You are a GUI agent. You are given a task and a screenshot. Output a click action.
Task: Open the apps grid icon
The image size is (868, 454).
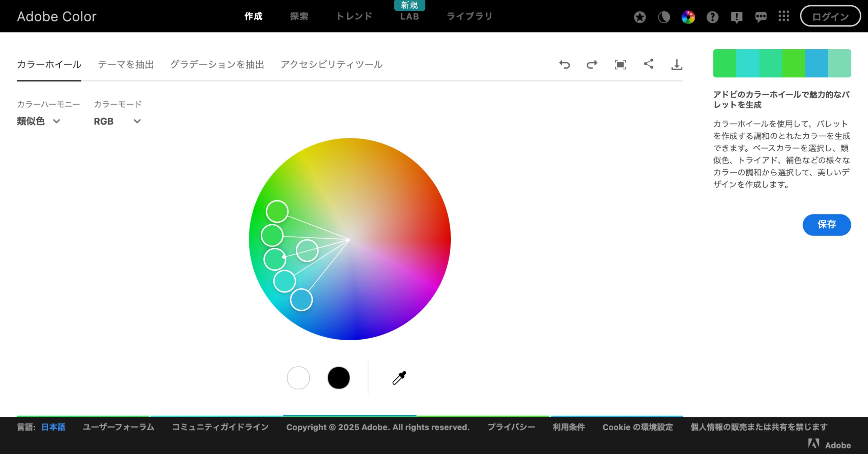point(784,16)
